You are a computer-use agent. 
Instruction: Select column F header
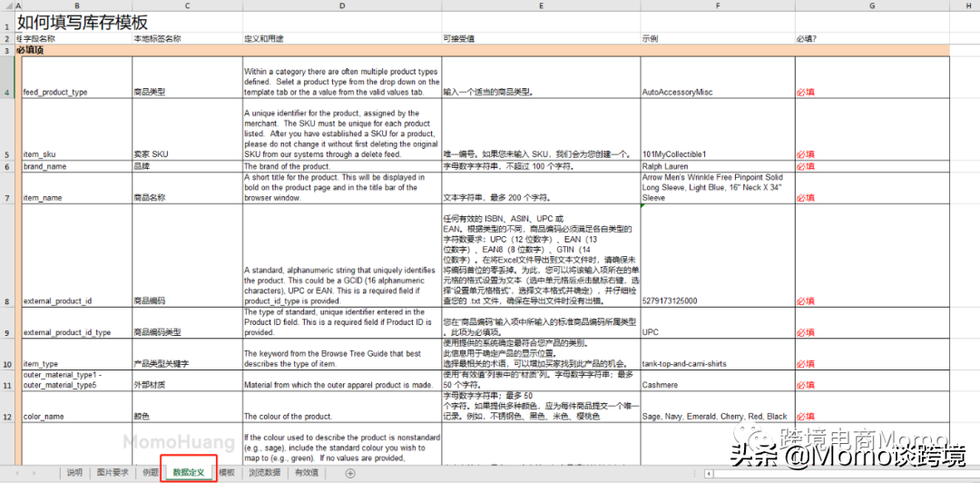[718, 5]
